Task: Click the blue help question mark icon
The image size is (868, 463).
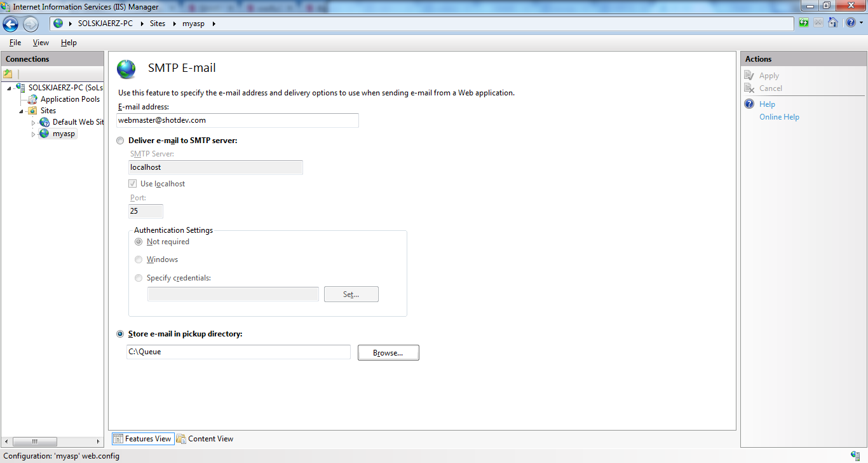Action: [850, 23]
